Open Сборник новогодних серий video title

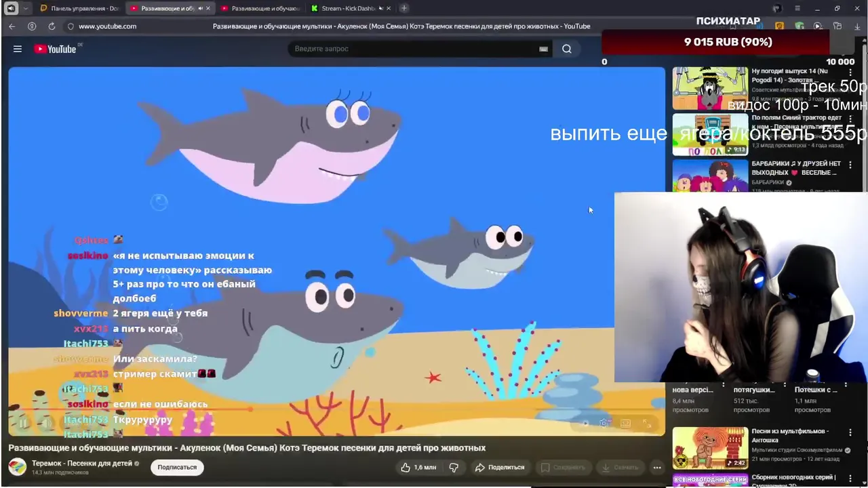pyautogui.click(x=793, y=481)
